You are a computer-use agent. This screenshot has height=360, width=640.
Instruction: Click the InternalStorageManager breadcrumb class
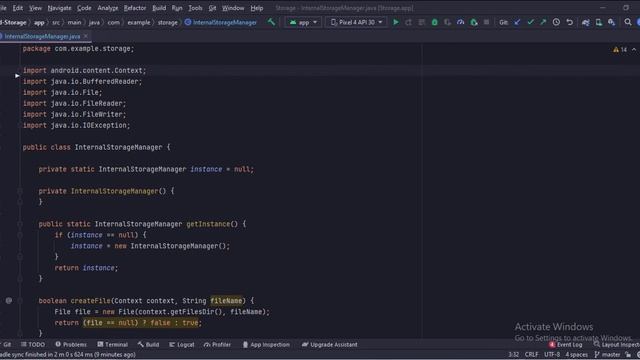point(221,22)
